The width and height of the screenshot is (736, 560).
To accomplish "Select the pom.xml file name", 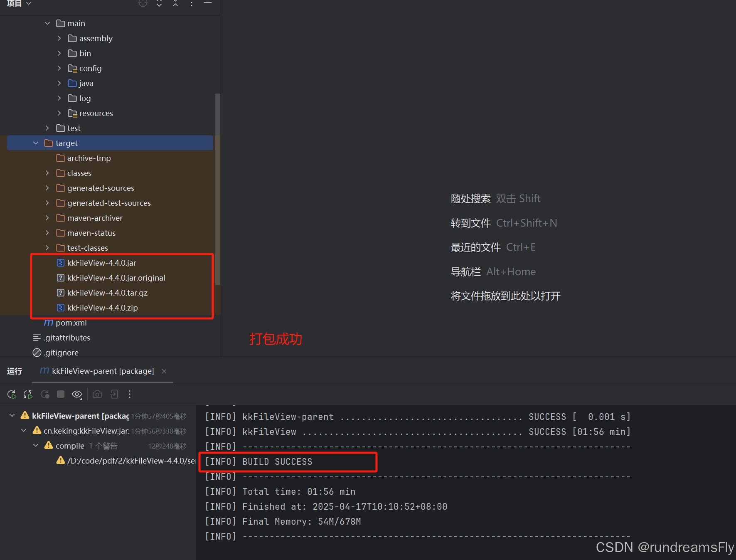I will pos(71,323).
